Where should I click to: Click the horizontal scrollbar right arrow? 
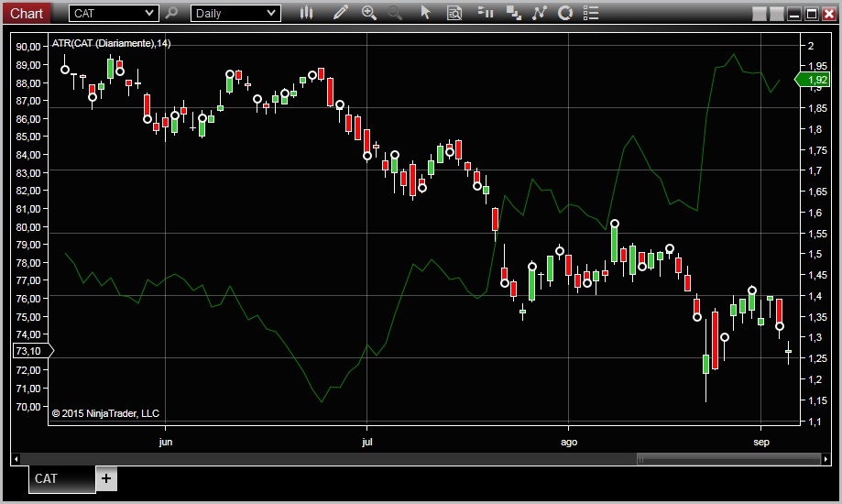826,459
